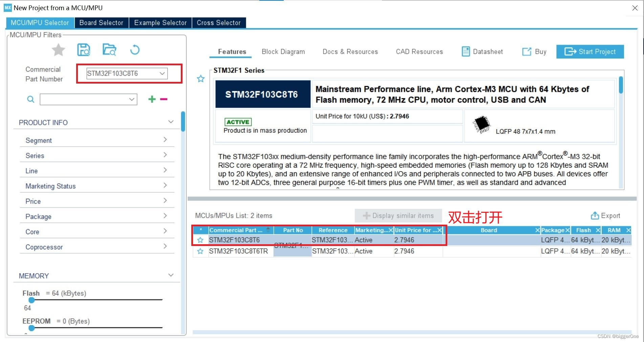Remove the Unit Price column with its X

(x=439, y=230)
